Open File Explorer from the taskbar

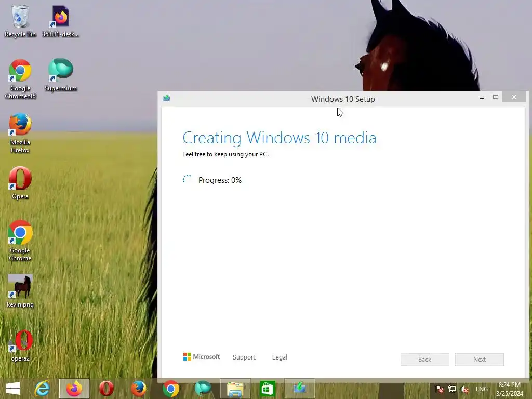(235, 389)
